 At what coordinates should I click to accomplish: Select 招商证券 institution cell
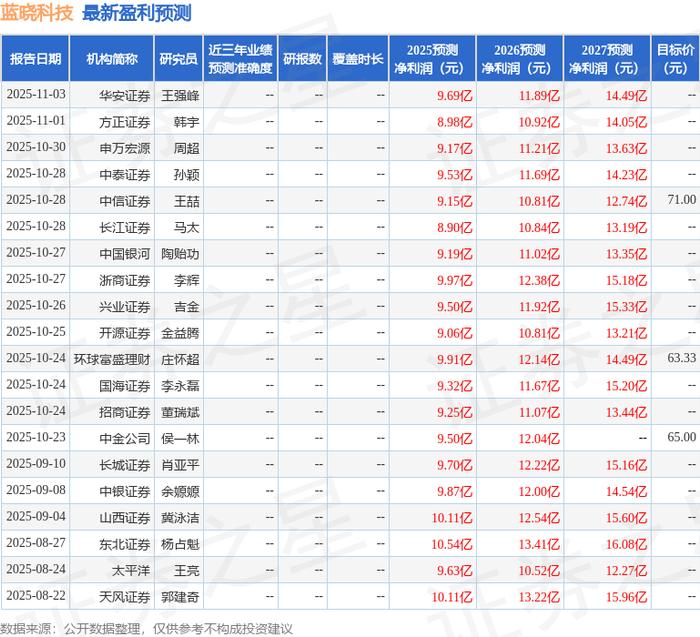click(x=125, y=412)
